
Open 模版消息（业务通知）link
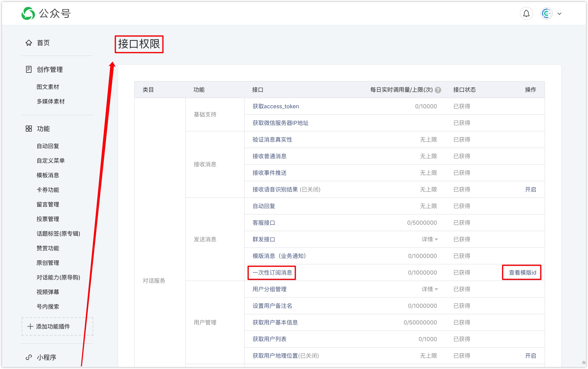coord(279,256)
